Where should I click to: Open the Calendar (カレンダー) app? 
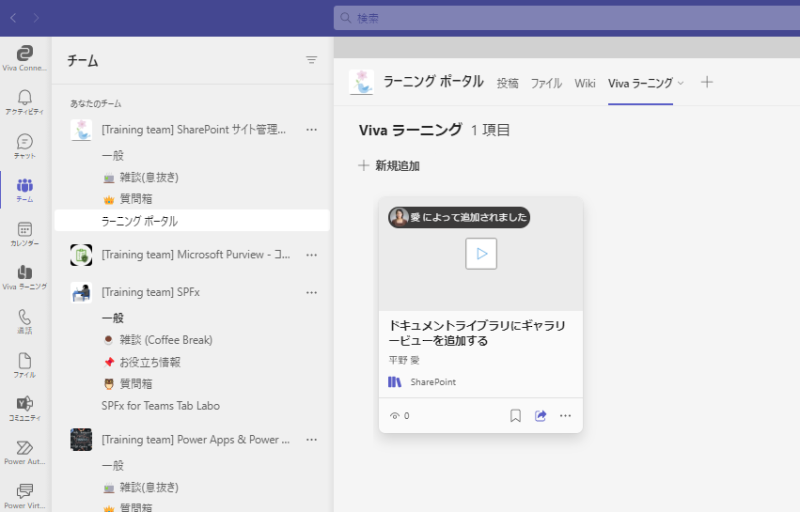pyautogui.click(x=24, y=234)
